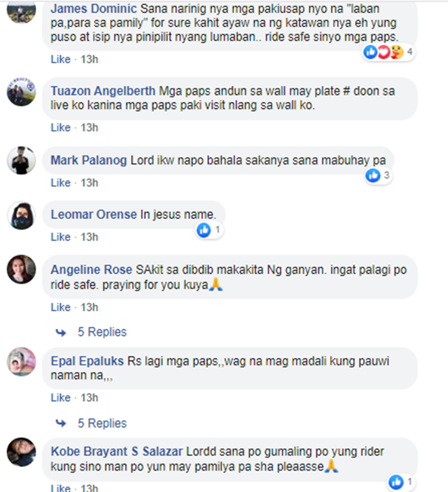Viewport: 448px width, 492px height.
Task: Open James Dominic's profile picture
Action: click(x=22, y=11)
